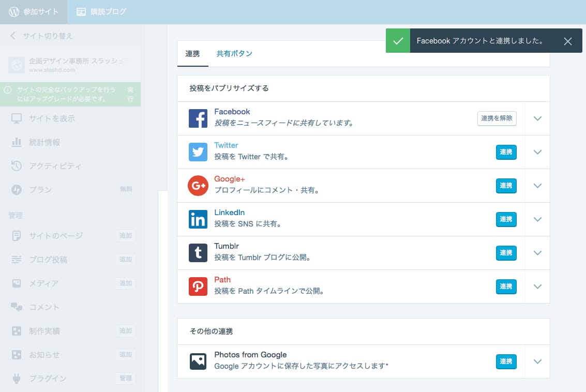Click the 連携 button for LinkedIn
This screenshot has width=586, height=392.
point(506,219)
